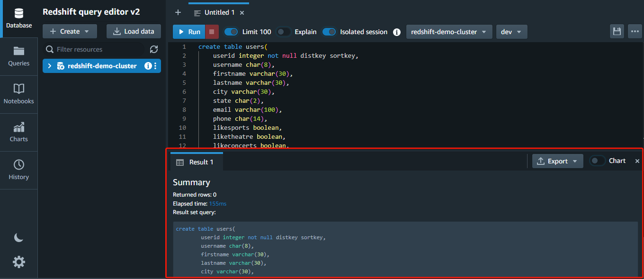Viewport: 644px width, 279px height.
Task: Click the elapsed time 155ms value
Action: (x=218, y=204)
